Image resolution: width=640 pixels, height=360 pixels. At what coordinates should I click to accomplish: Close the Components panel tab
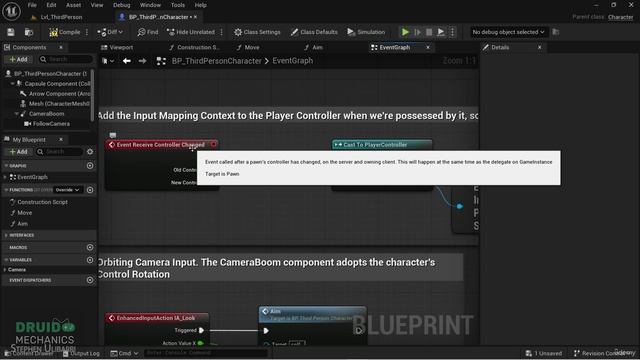click(x=61, y=47)
